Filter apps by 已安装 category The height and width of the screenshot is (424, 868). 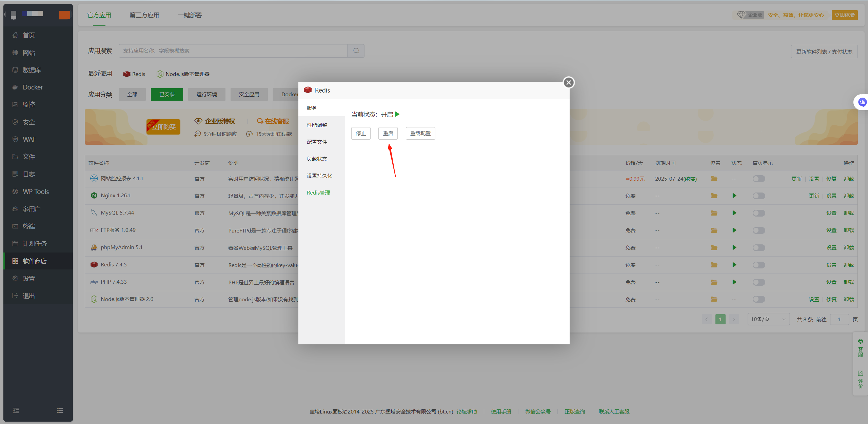click(167, 94)
